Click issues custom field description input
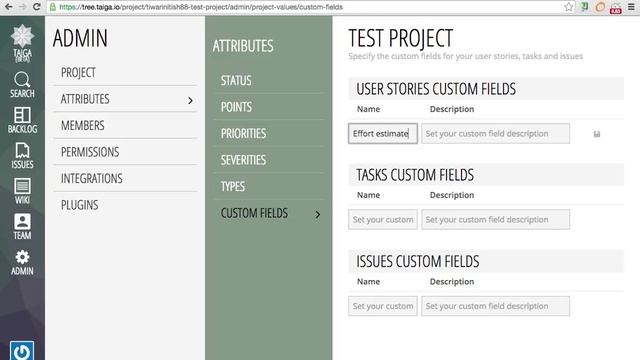 click(496, 306)
